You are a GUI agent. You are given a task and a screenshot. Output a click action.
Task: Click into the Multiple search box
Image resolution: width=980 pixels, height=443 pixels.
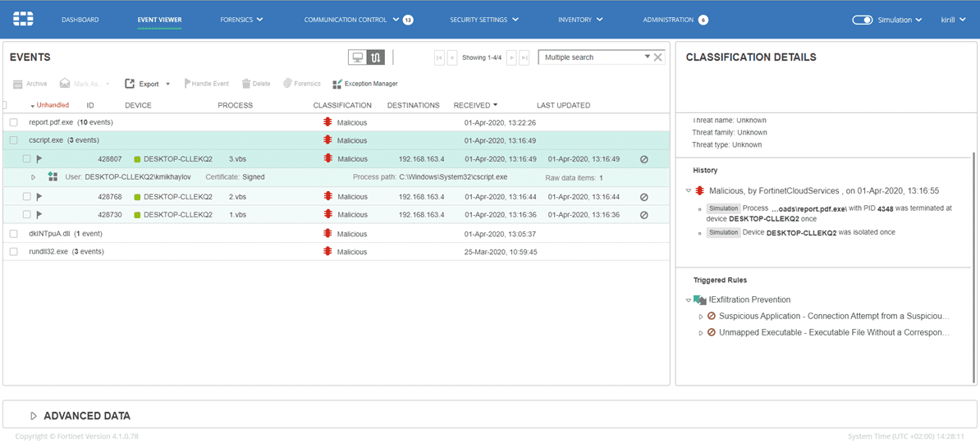coord(591,57)
